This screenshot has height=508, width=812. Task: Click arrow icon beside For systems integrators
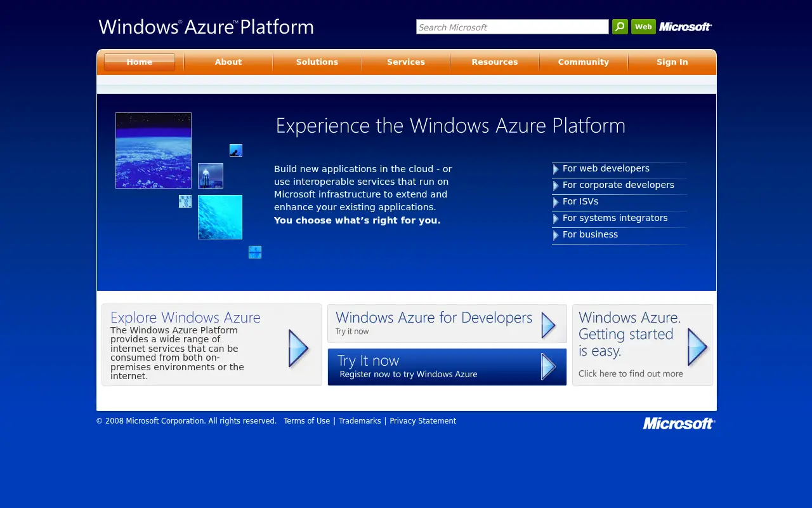(x=556, y=219)
